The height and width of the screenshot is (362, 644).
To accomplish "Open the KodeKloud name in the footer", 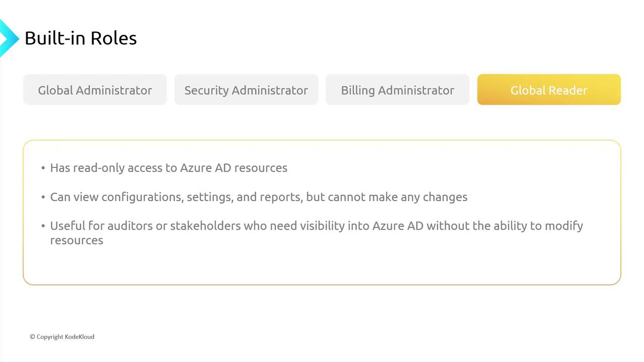I will (x=79, y=337).
